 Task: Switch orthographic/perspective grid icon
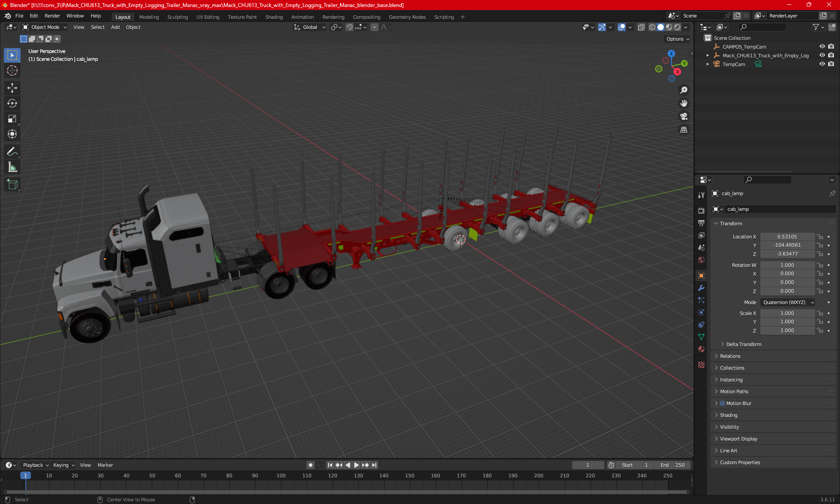(684, 130)
